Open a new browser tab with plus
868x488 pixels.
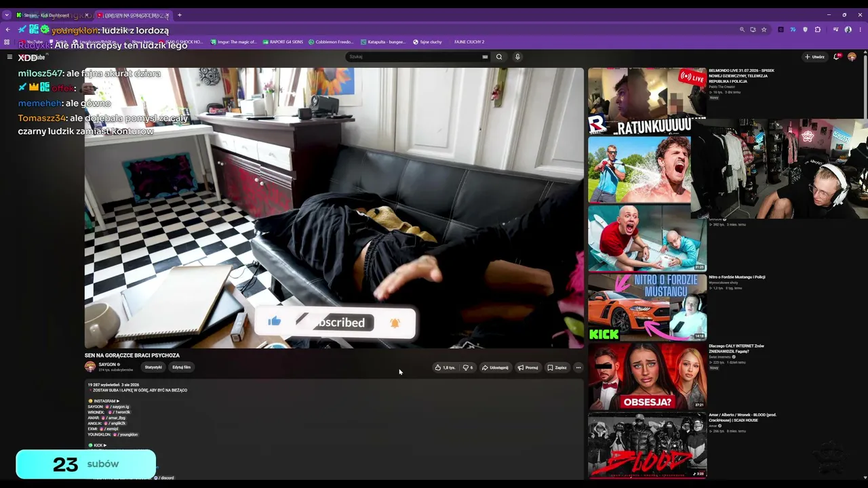(x=180, y=15)
